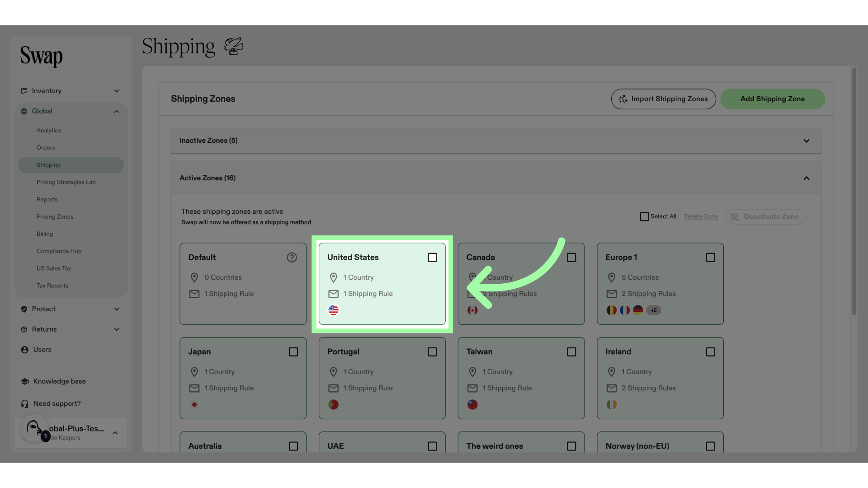The width and height of the screenshot is (868, 488).
Task: Open the account switcher chevron
Action: [115, 433]
